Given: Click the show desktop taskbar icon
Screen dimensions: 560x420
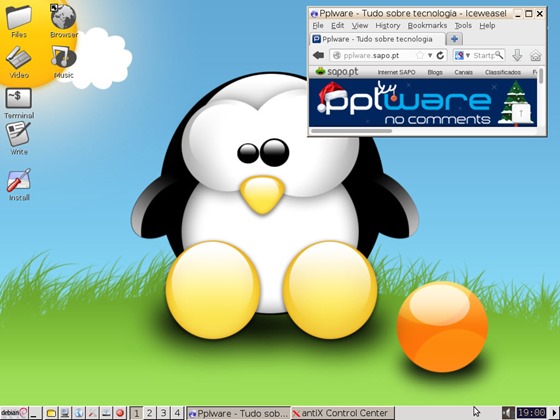Looking at the screenshot, I should pos(35,413).
